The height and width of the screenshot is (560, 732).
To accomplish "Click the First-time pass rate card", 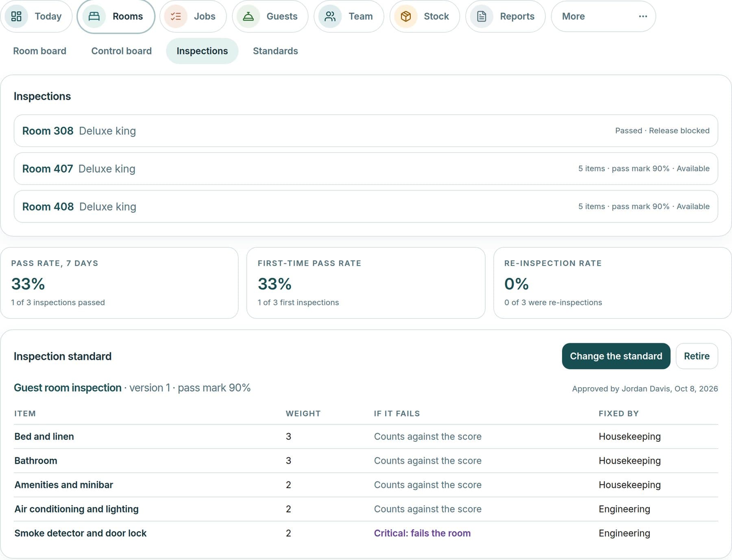I will pos(366,283).
